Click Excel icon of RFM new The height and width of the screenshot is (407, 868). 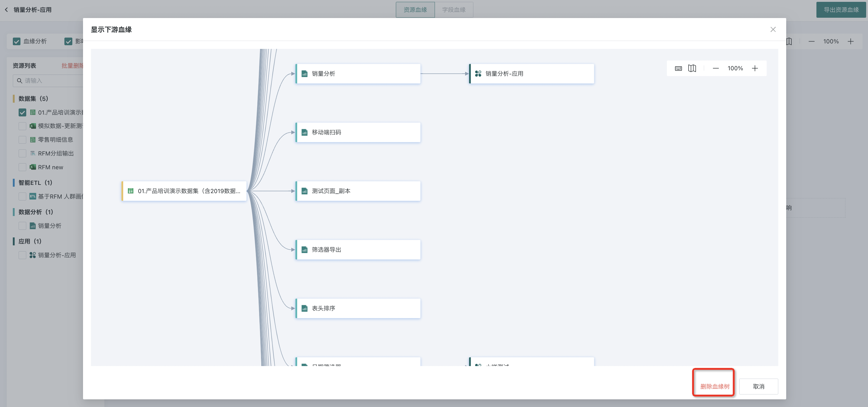pyautogui.click(x=33, y=167)
